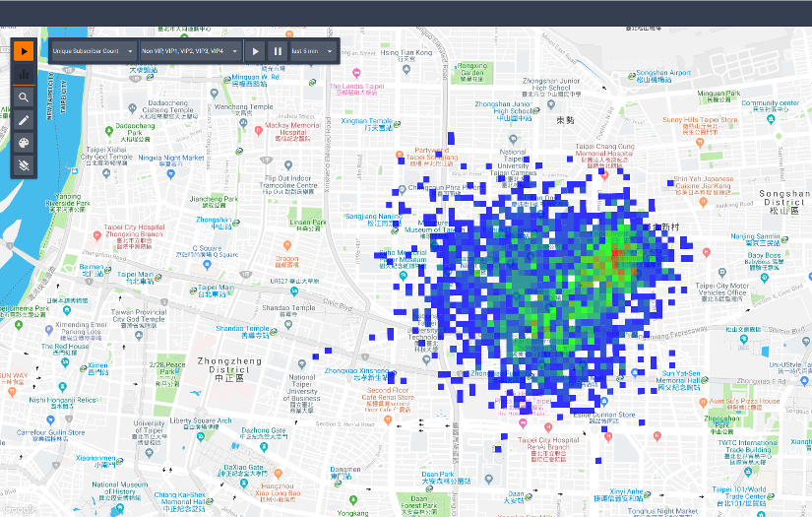Screen dimensions: 812x517
Task: Click the Ningxia Night Market pin
Action: pyautogui.click(x=171, y=174)
